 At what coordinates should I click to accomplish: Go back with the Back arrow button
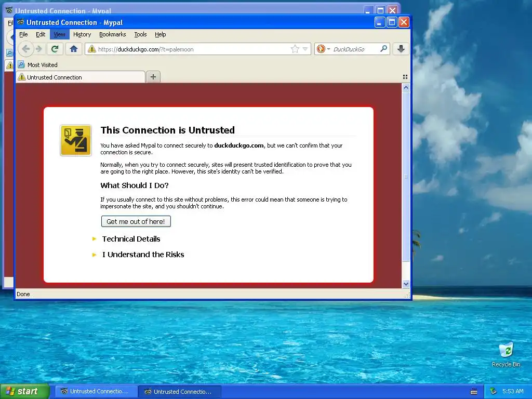(26, 49)
